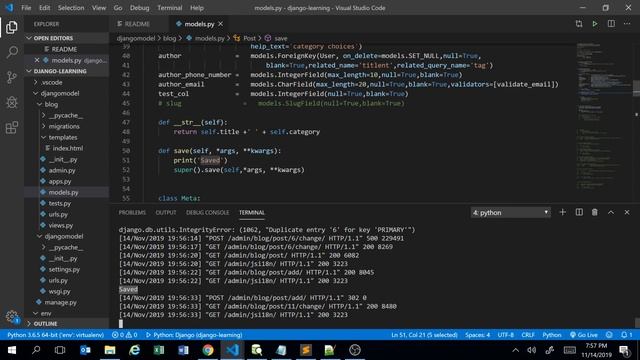Switch to the PROBLEMS panel tab
The width and height of the screenshot is (640, 360).
pyautogui.click(x=132, y=213)
